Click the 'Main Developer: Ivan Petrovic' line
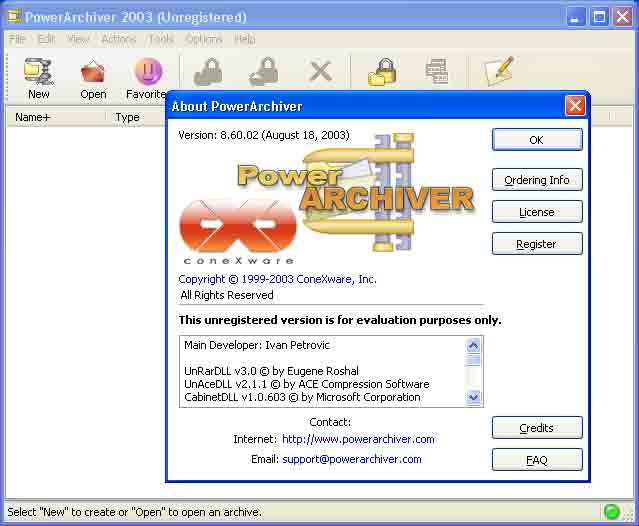The image size is (639, 526). (x=257, y=345)
